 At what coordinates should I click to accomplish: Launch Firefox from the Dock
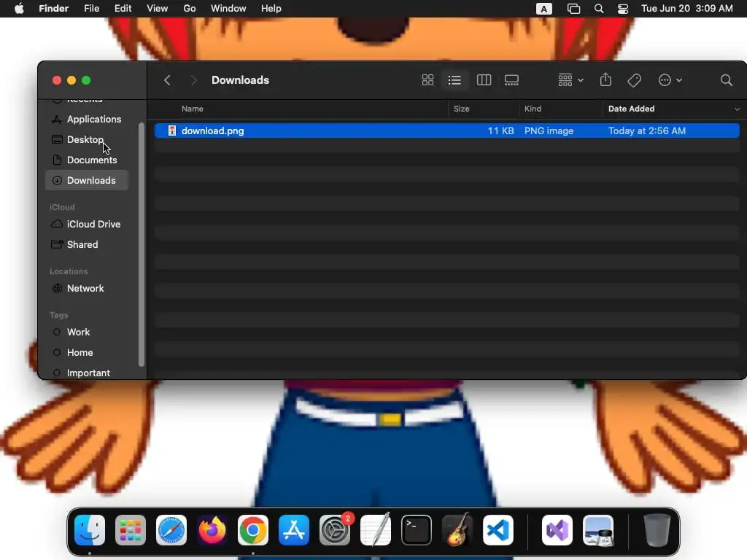point(212,529)
